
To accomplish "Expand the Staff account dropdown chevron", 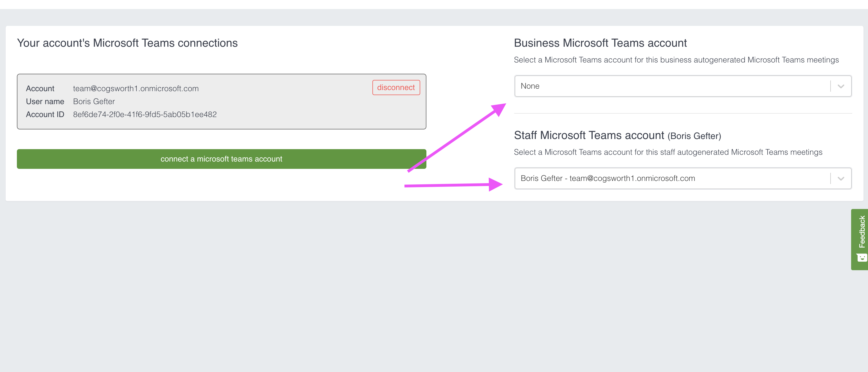I will (x=841, y=179).
